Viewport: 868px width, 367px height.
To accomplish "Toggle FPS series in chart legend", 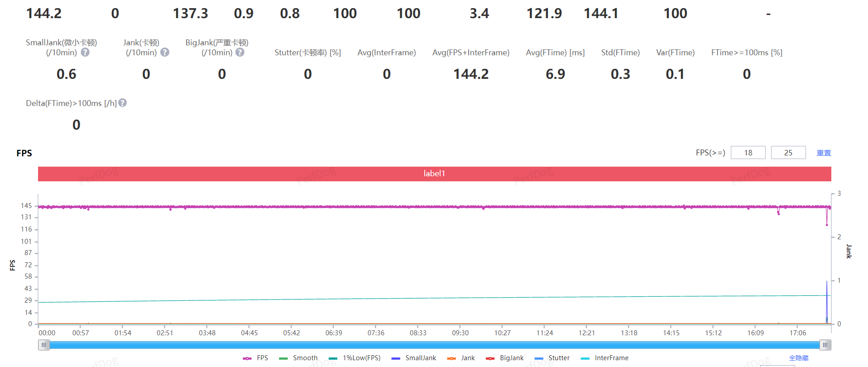I will pyautogui.click(x=256, y=358).
